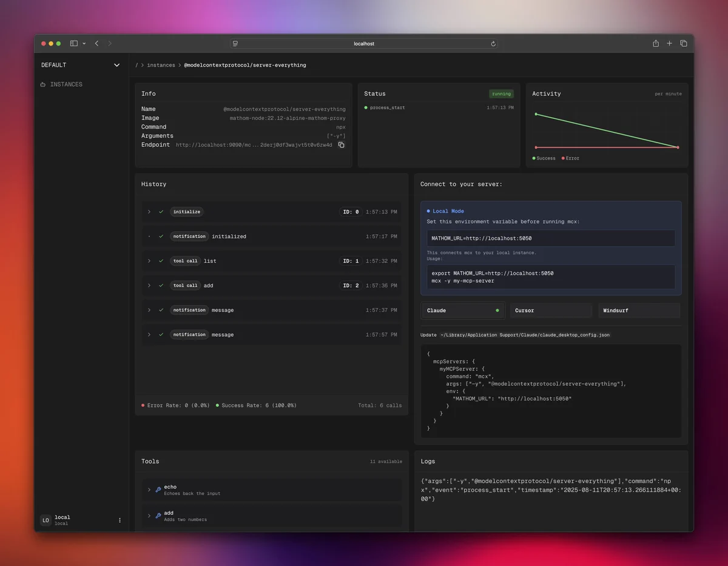This screenshot has height=566, width=728.
Task: Click the 'Total: 6 calls' text
Action: coord(380,405)
